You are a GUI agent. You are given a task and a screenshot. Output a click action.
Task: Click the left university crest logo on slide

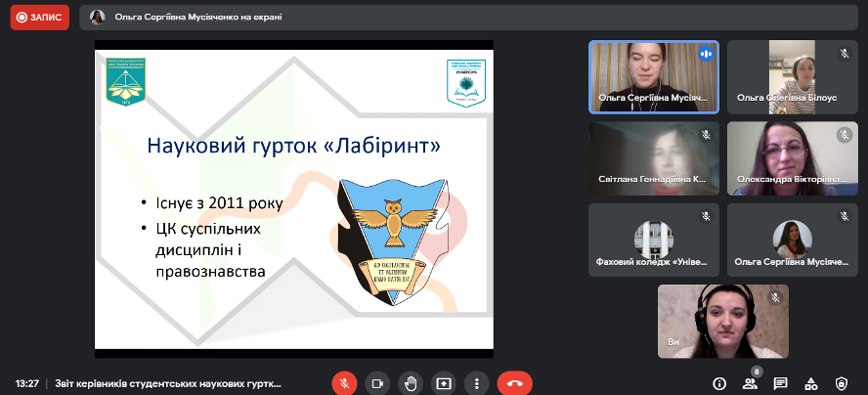click(x=126, y=82)
